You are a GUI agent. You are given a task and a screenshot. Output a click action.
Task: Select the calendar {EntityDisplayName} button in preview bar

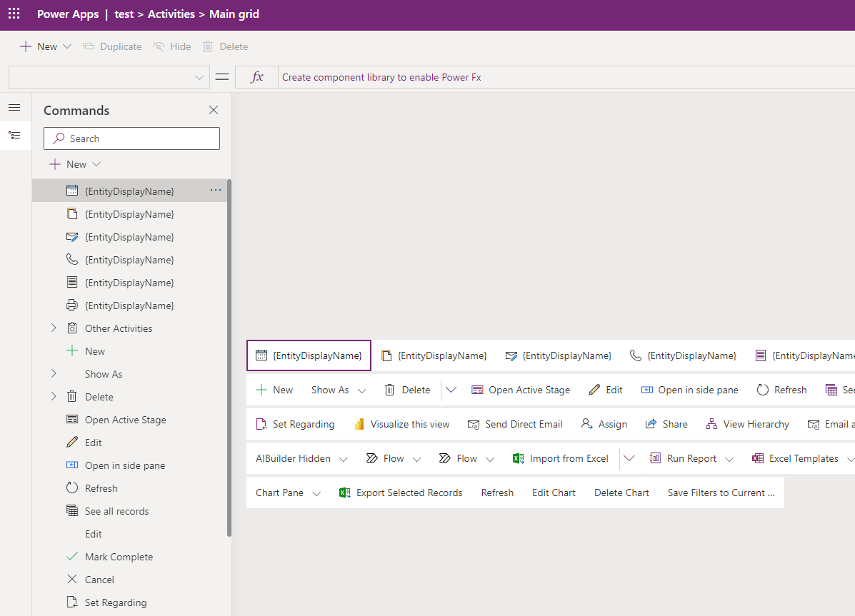(x=309, y=356)
